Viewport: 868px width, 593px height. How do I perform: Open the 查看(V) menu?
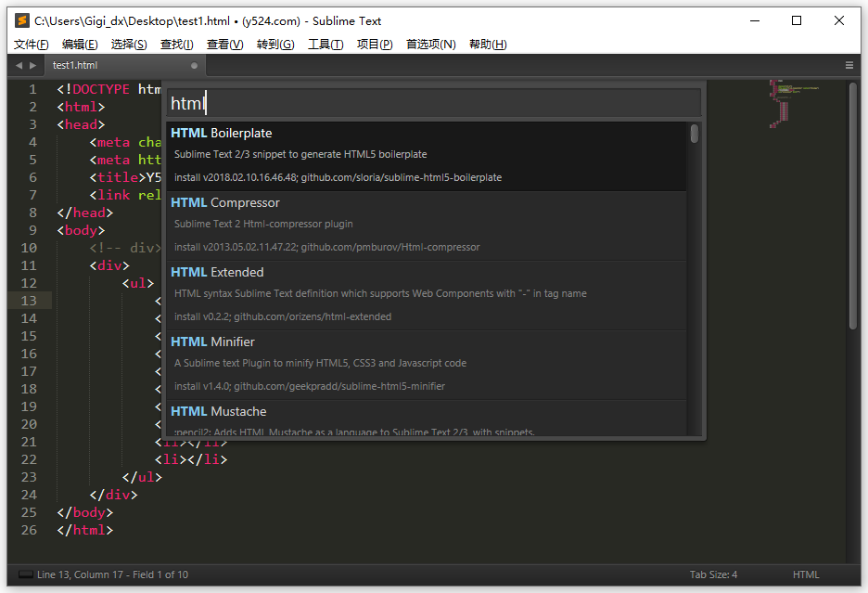[x=224, y=45]
